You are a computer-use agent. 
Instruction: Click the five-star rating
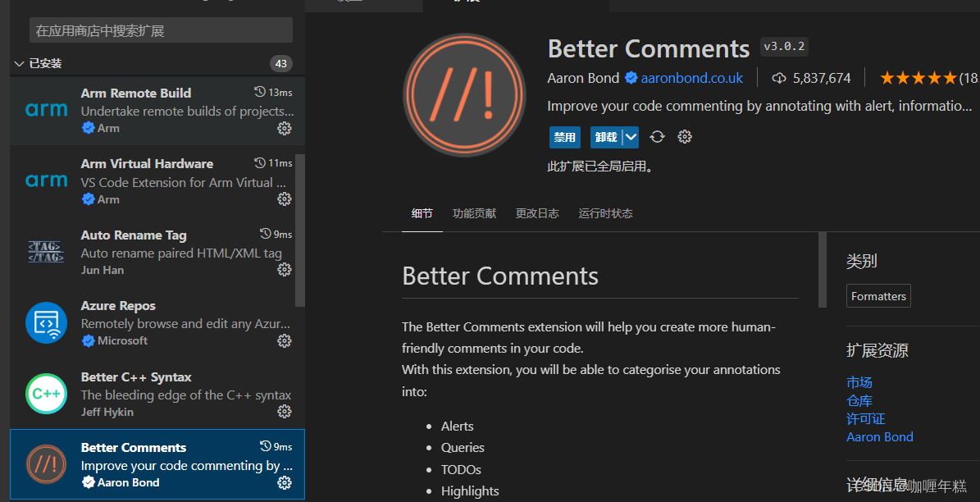[x=918, y=78]
